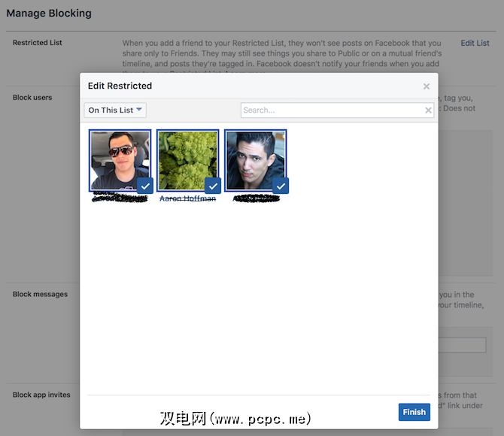
Task: Click the Block messages text box
Action: pos(462,345)
